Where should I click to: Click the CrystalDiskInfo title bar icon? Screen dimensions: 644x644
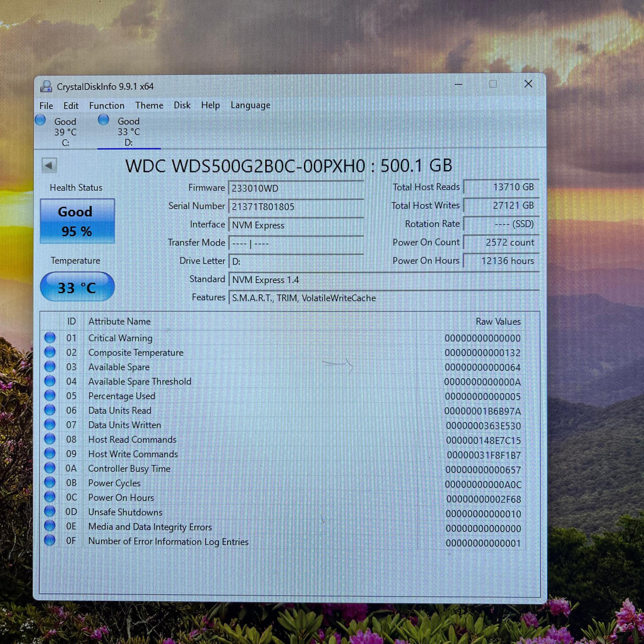coord(46,86)
